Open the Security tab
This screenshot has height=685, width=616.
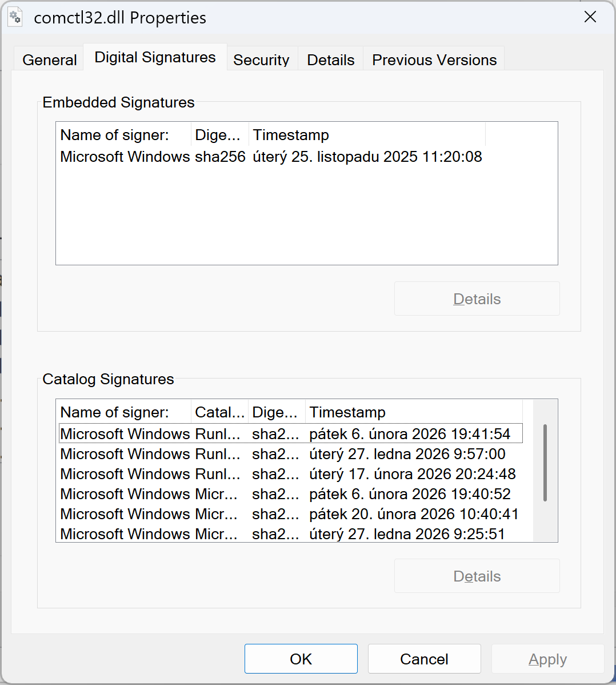[261, 59]
